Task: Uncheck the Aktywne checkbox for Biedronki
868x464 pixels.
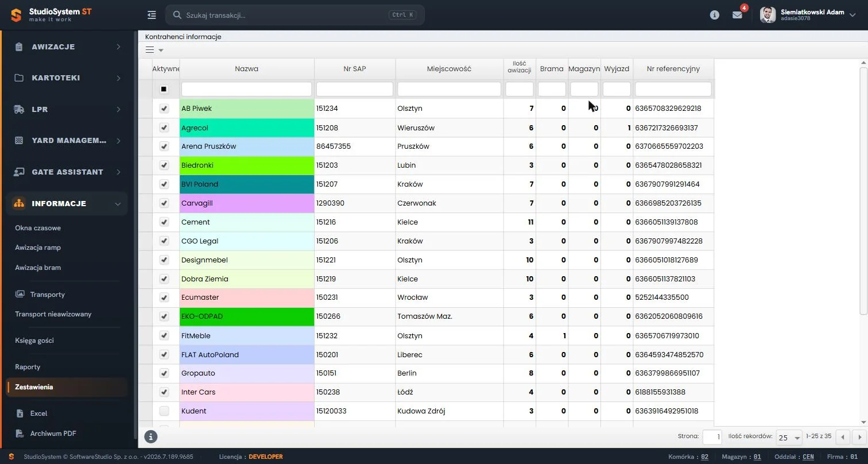Action: [164, 165]
